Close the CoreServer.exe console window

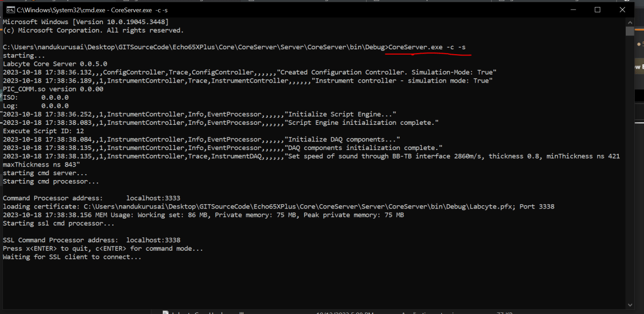[622, 9]
